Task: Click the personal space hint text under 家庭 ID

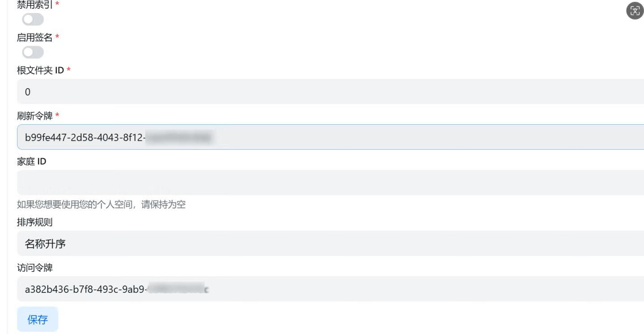Action: coord(101,205)
